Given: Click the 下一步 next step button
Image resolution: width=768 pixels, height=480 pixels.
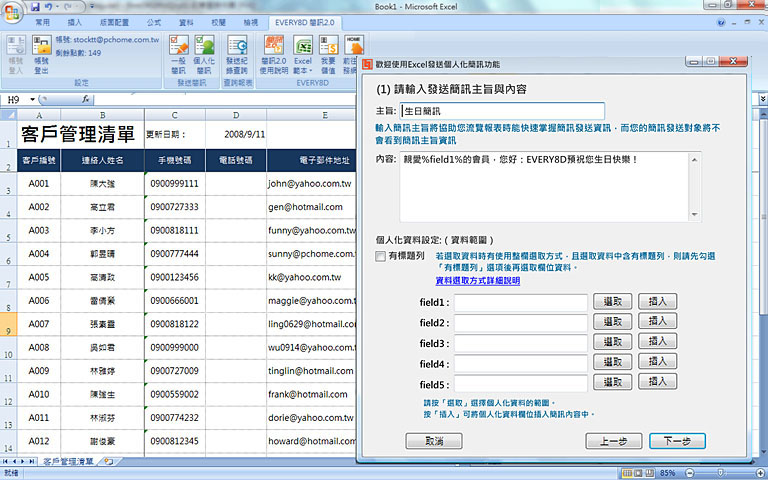Looking at the screenshot, I should [x=677, y=441].
